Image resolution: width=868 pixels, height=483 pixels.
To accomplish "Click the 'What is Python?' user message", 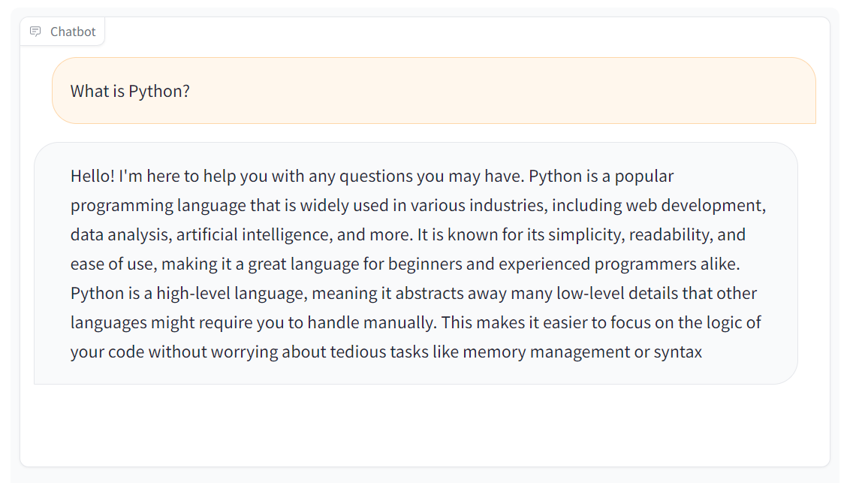I will tap(129, 91).
